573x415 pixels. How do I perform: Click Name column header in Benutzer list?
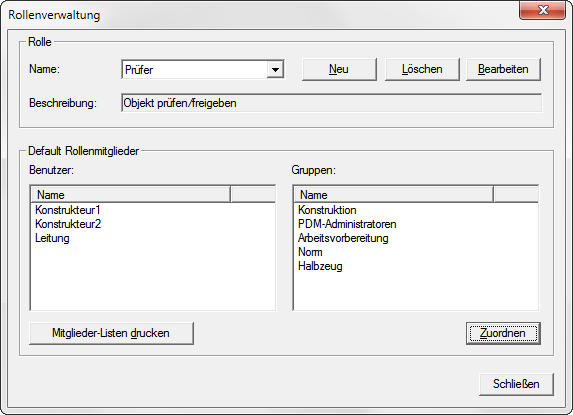point(131,195)
